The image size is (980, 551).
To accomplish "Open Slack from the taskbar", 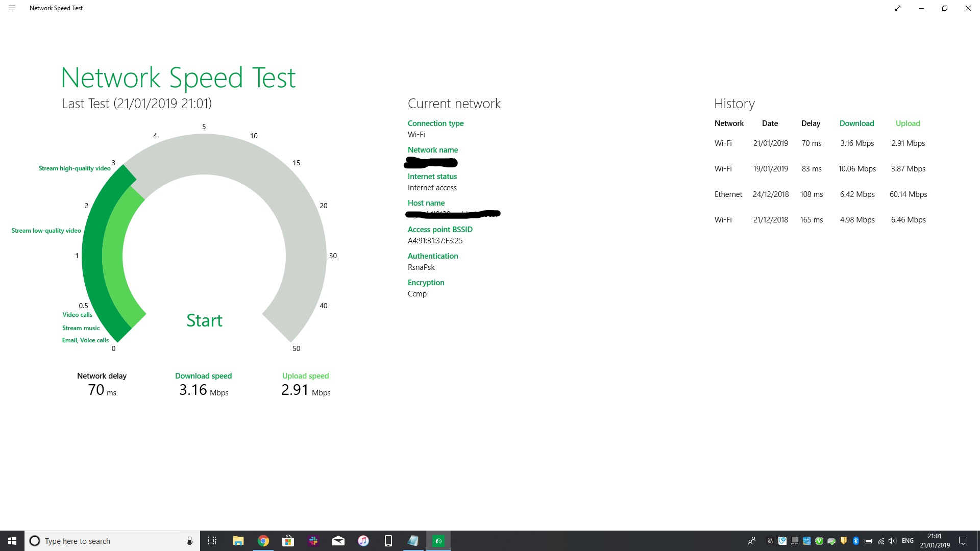I will pyautogui.click(x=313, y=541).
